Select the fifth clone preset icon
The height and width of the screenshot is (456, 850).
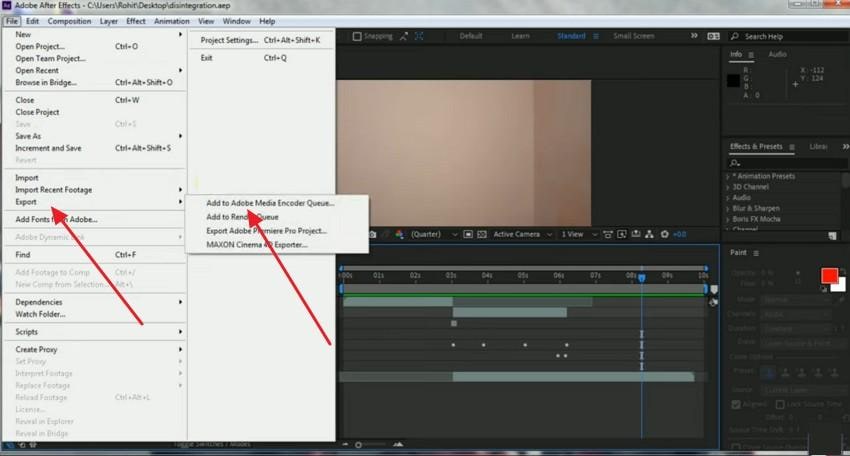[834, 372]
